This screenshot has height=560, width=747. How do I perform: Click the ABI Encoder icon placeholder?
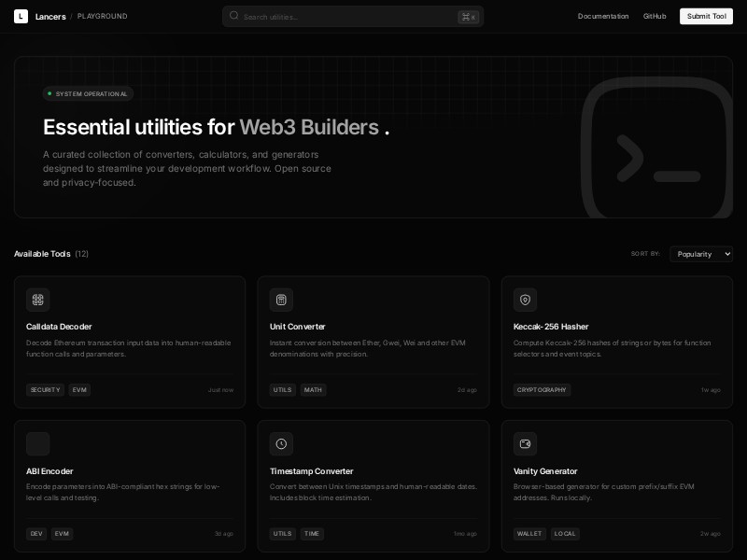point(38,443)
